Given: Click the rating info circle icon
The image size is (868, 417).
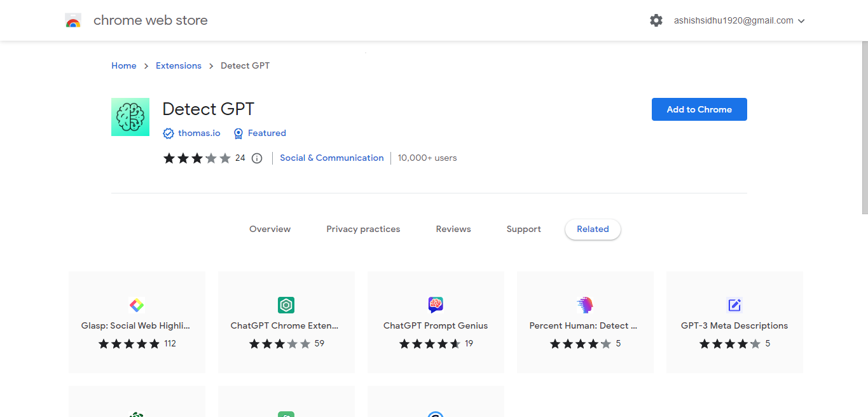Looking at the screenshot, I should (x=257, y=158).
